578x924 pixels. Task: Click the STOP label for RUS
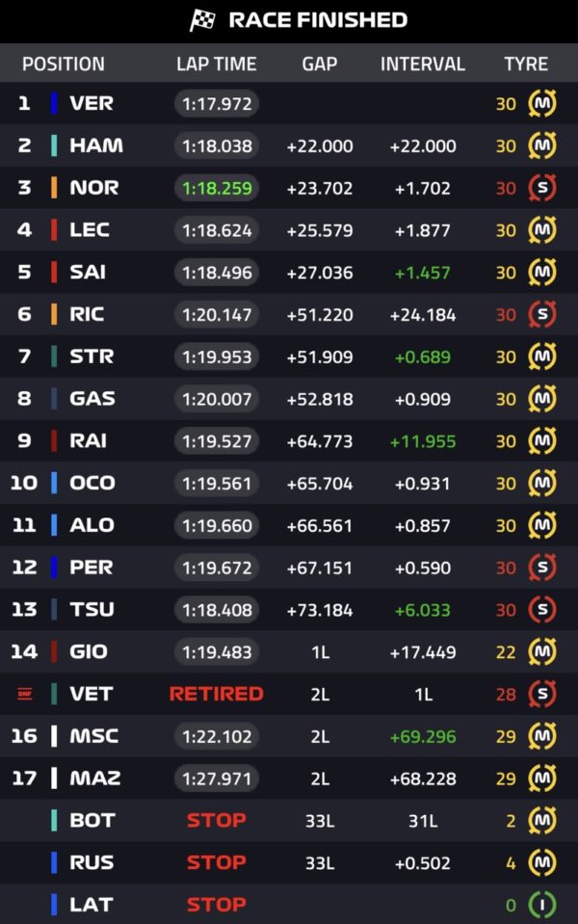(216, 862)
